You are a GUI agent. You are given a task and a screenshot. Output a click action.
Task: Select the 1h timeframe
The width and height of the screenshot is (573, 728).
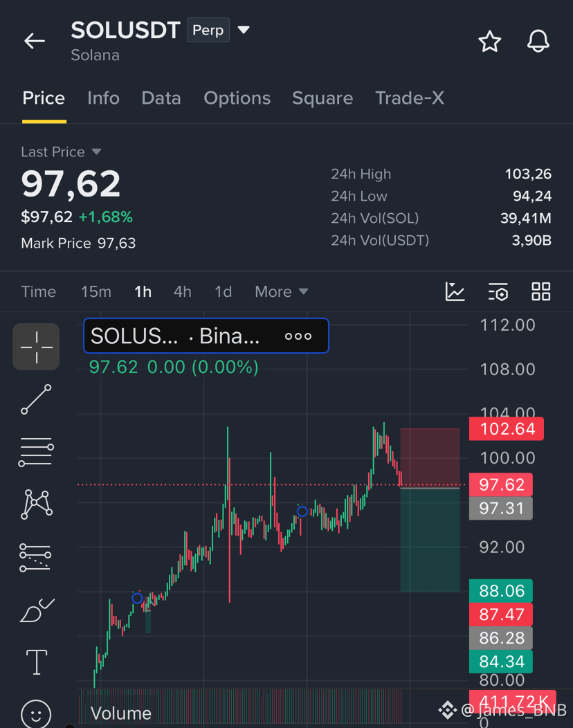click(143, 291)
